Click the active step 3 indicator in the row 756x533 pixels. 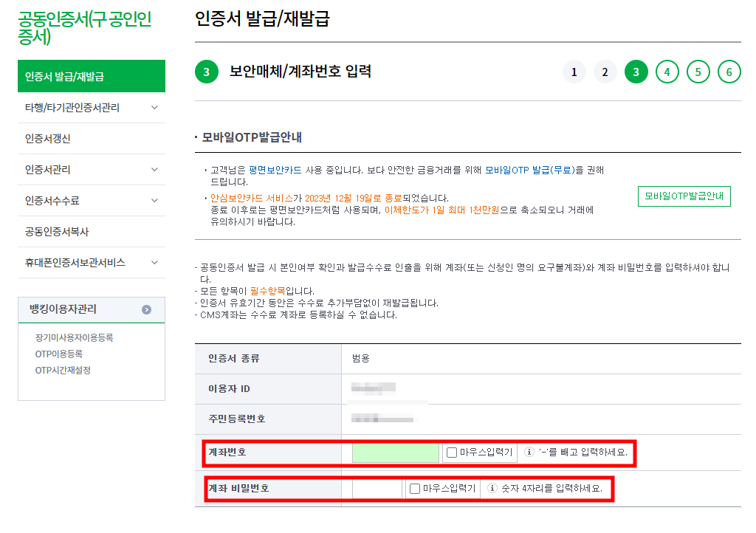pos(636,72)
